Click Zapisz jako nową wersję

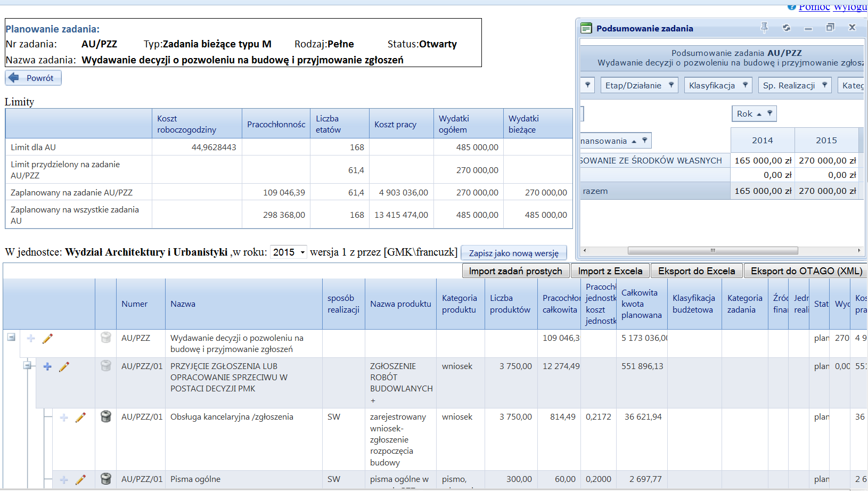click(513, 253)
